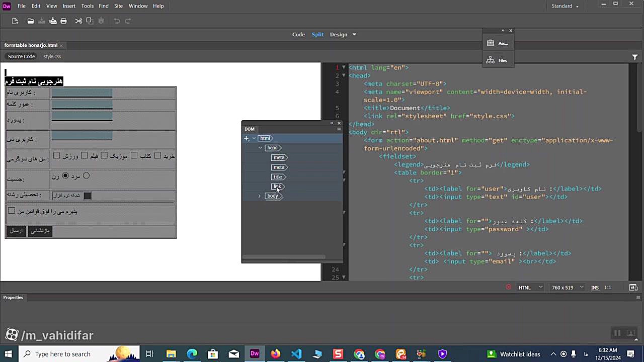644x362 pixels.
Task: Switch to Code view
Action: 298,35
